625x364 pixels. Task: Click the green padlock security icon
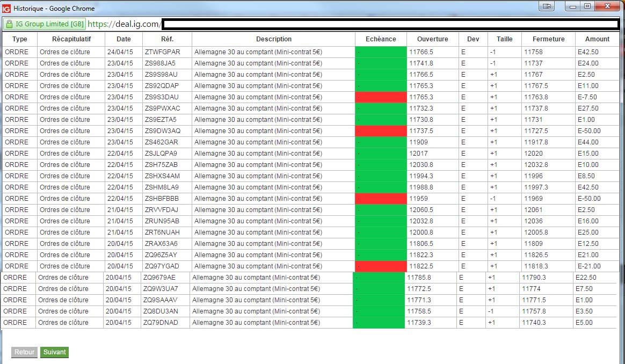(9, 24)
